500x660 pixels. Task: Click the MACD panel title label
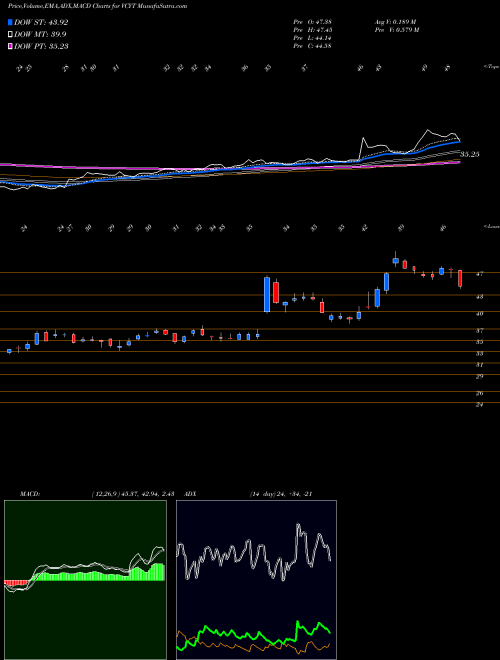[x=30, y=494]
